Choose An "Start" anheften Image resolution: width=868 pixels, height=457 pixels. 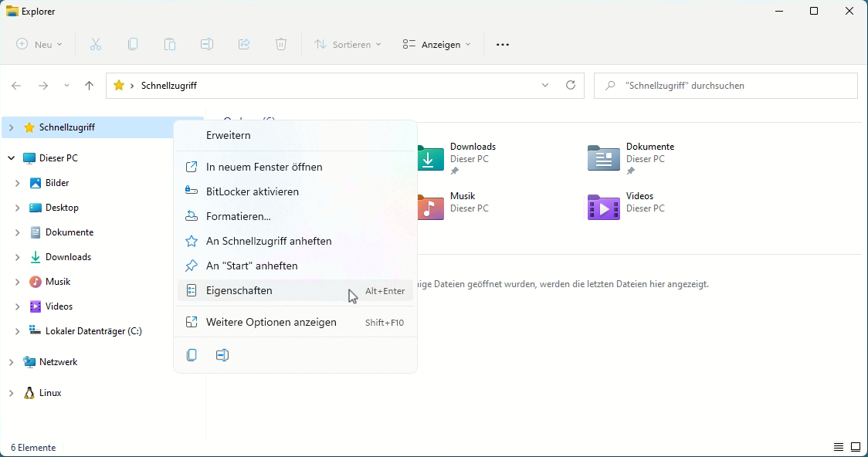(x=295, y=266)
